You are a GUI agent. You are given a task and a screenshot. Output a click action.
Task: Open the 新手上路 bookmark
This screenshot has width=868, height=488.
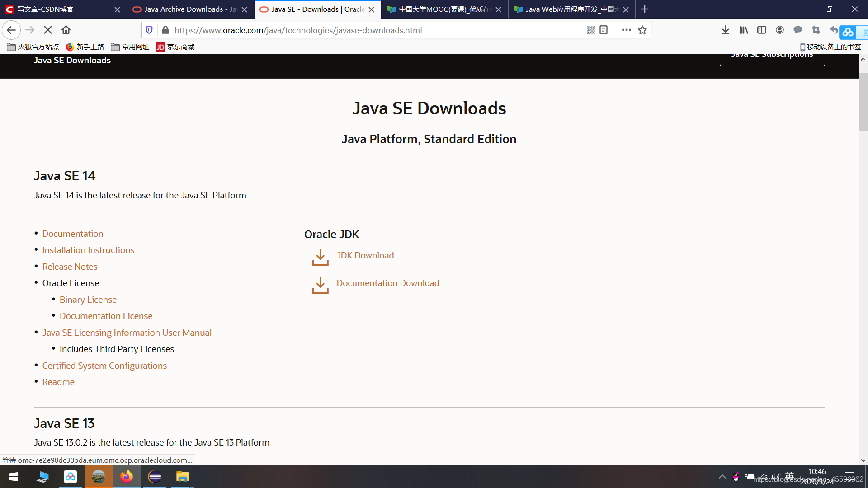(85, 47)
